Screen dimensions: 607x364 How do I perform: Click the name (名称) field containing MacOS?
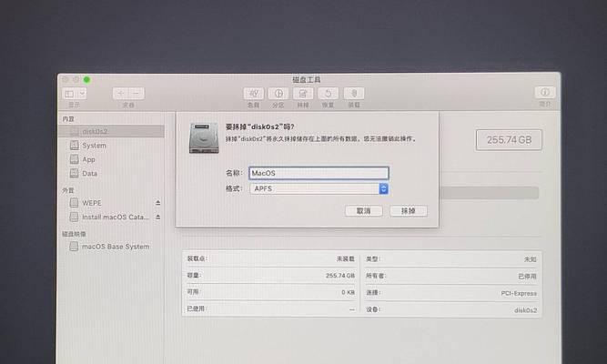pyautogui.click(x=319, y=173)
